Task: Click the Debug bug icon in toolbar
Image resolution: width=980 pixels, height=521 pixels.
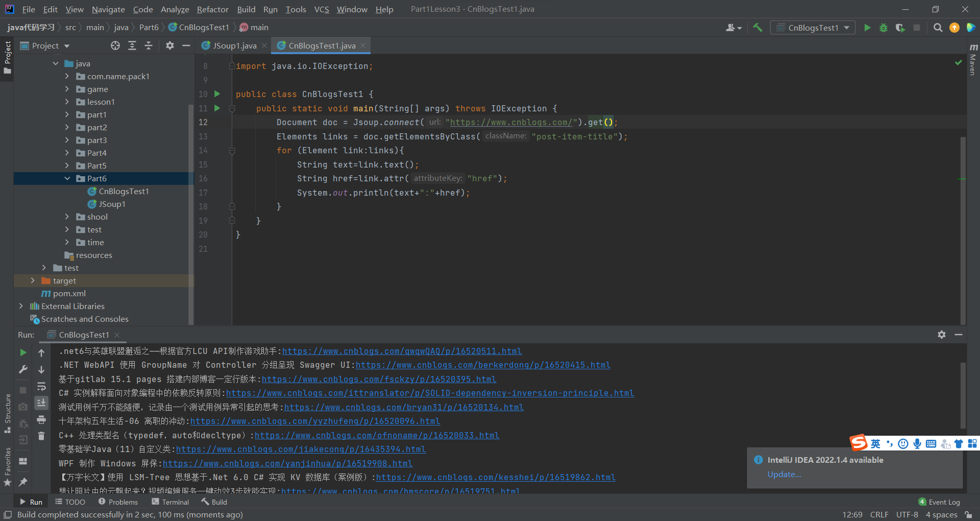Action: point(884,28)
